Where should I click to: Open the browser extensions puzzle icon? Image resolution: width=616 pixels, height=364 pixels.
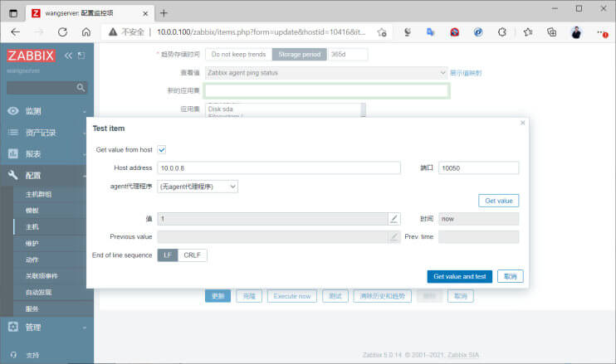click(x=502, y=32)
